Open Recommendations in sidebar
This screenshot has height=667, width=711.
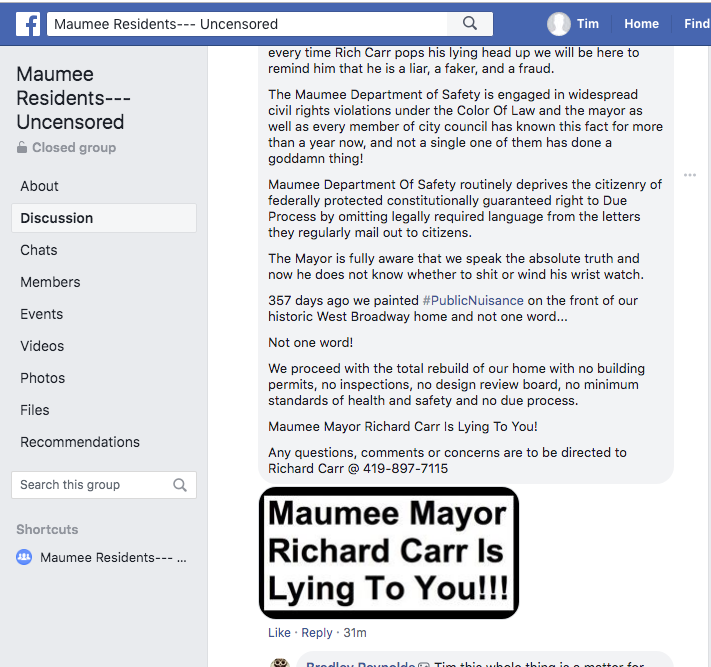click(x=80, y=442)
